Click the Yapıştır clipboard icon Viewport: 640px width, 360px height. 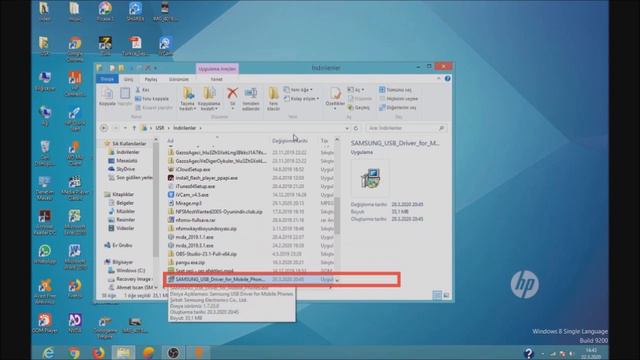(125, 97)
